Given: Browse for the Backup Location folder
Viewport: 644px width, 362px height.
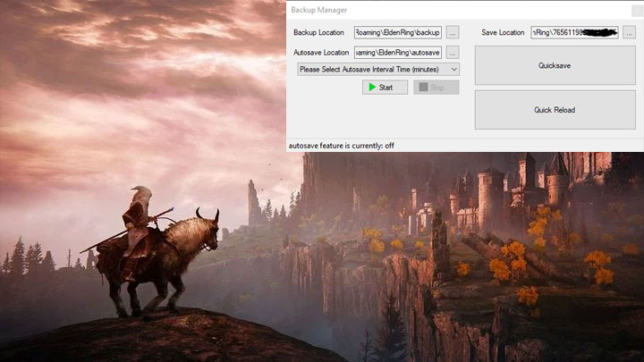Looking at the screenshot, I should pos(453,32).
